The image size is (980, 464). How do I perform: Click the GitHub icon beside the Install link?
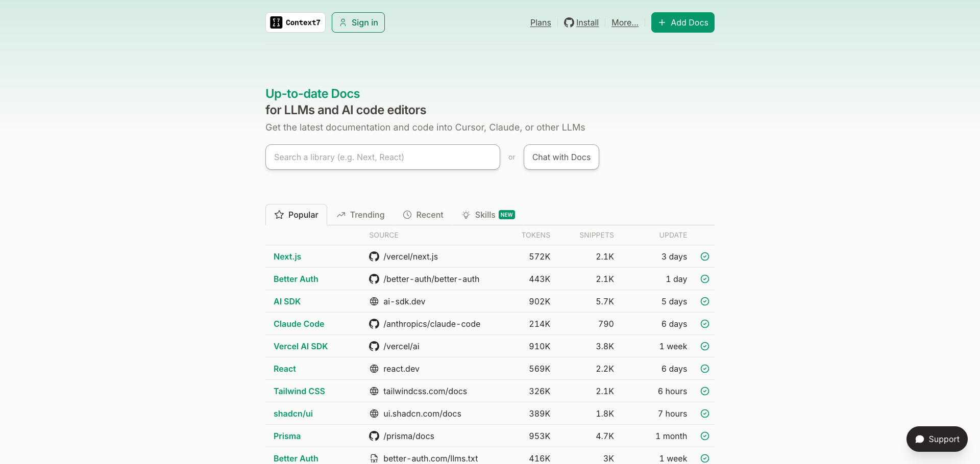pyautogui.click(x=569, y=22)
